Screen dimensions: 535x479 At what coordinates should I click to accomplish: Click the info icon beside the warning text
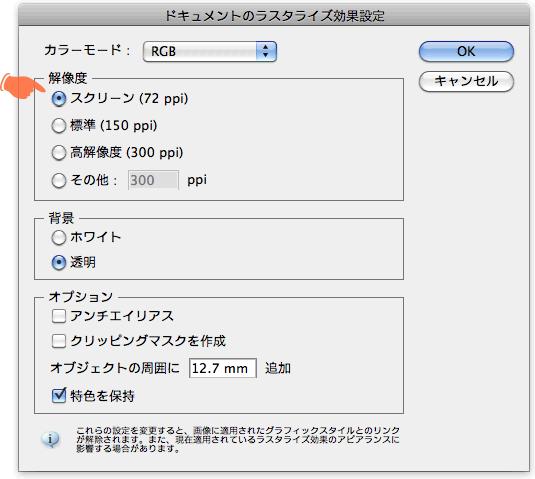click(x=50, y=439)
